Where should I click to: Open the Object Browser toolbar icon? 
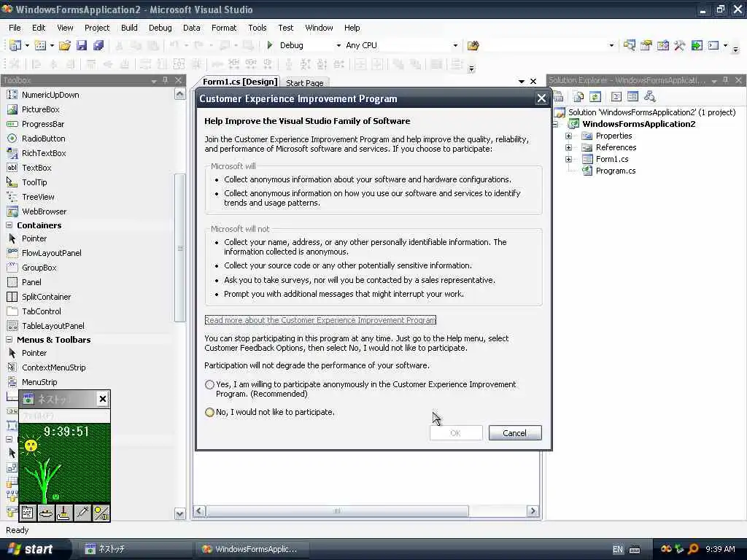[x=662, y=45]
